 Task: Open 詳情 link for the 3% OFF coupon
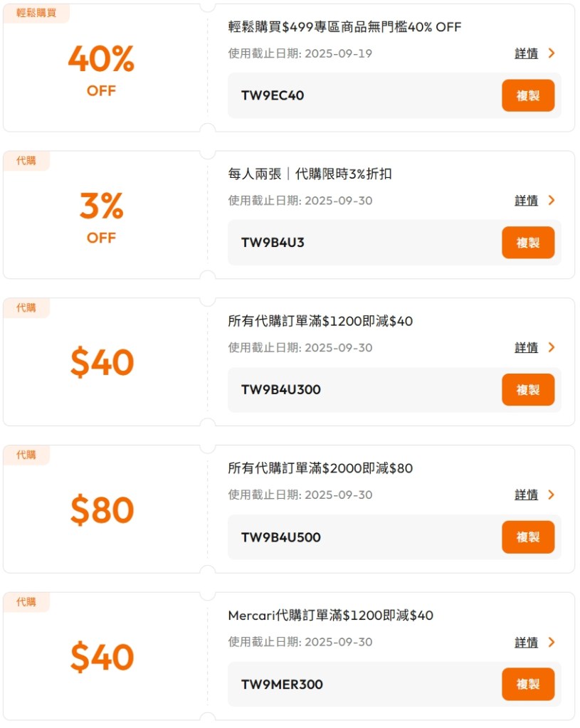526,201
